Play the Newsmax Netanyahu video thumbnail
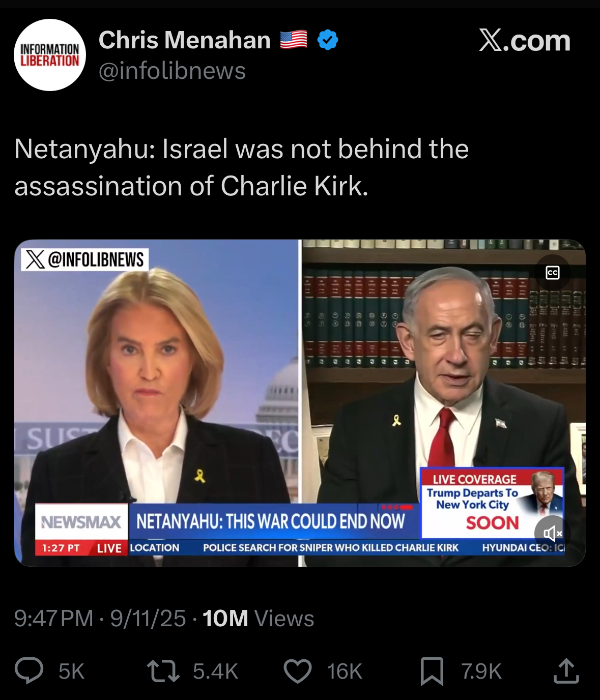The width and height of the screenshot is (600, 700). click(x=300, y=403)
